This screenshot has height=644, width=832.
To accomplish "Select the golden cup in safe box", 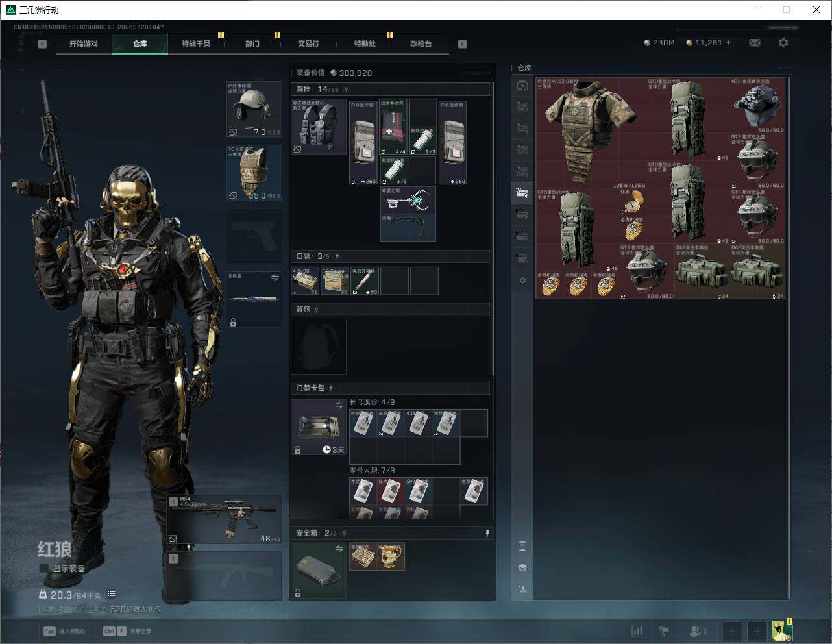I will [x=391, y=557].
